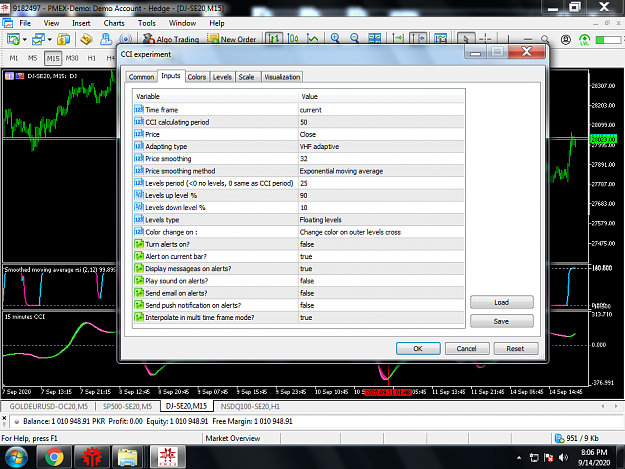Open the View menu
The height and width of the screenshot is (469, 625).
coord(51,23)
